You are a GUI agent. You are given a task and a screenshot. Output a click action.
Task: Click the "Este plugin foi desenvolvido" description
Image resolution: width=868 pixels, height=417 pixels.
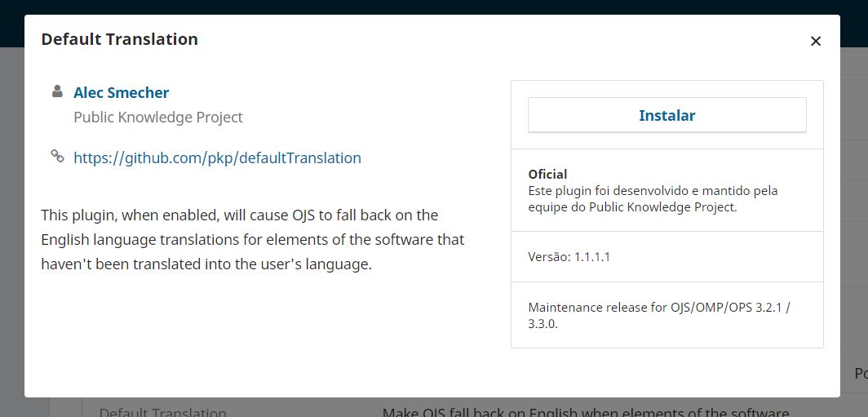point(653,199)
